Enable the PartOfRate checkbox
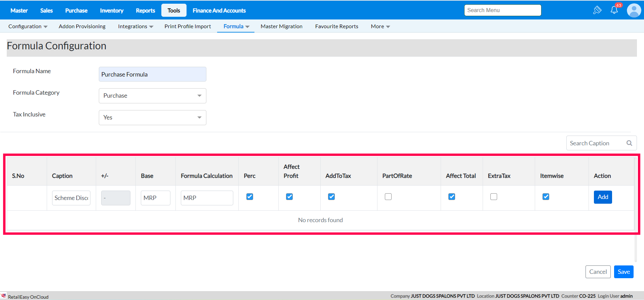The image size is (644, 300). tap(388, 197)
